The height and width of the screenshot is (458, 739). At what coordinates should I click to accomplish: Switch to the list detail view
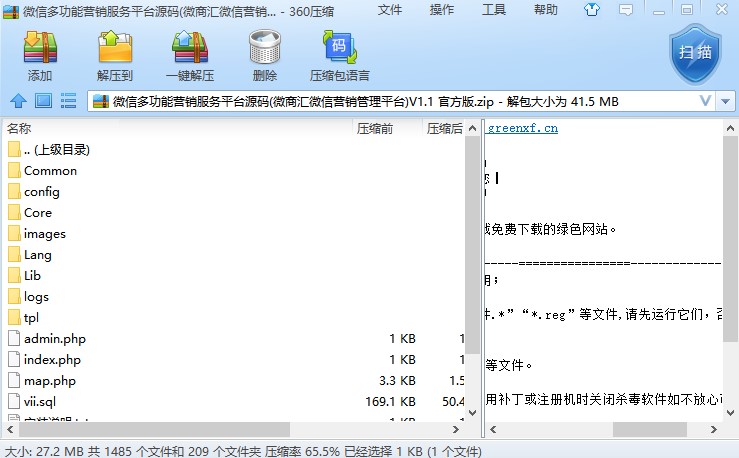[x=68, y=101]
